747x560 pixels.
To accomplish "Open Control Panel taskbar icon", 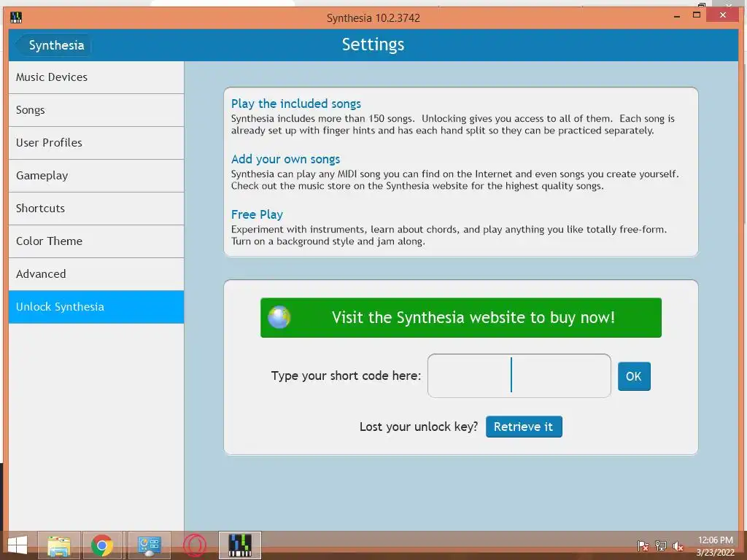I will tap(149, 545).
